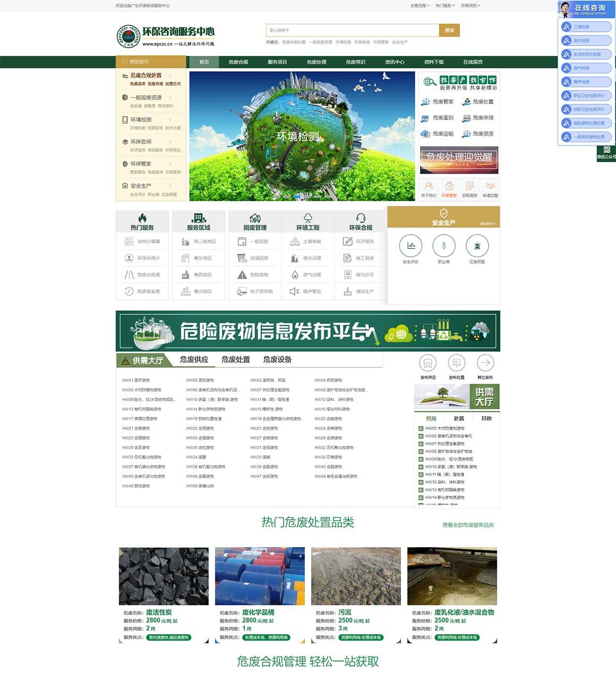
Task: Click the 安全评估 circular chart icon
Action: (410, 246)
